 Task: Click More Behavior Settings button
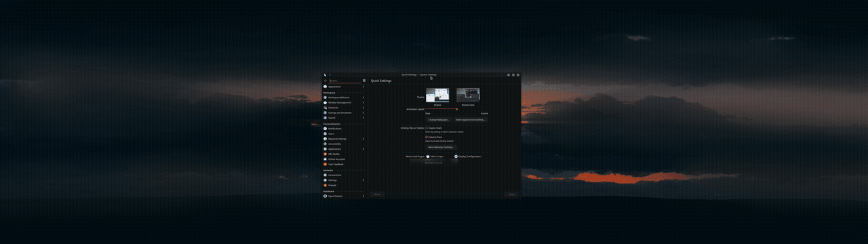pos(441,146)
